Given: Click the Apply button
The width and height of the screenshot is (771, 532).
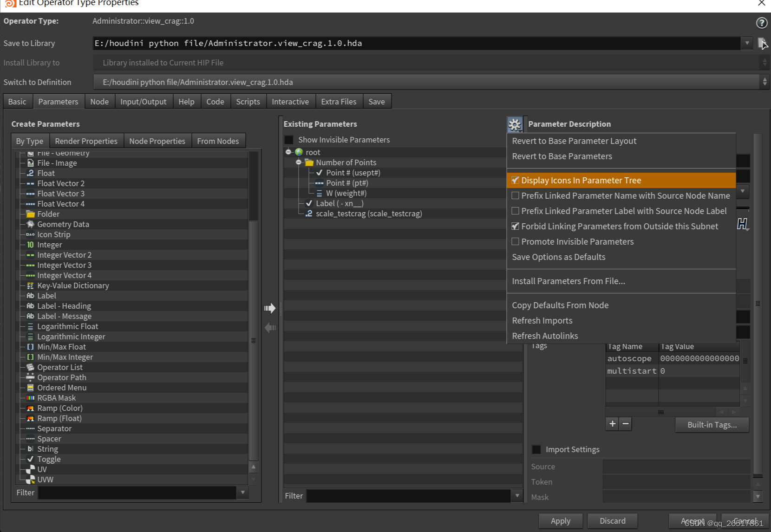Looking at the screenshot, I should click(560, 520).
